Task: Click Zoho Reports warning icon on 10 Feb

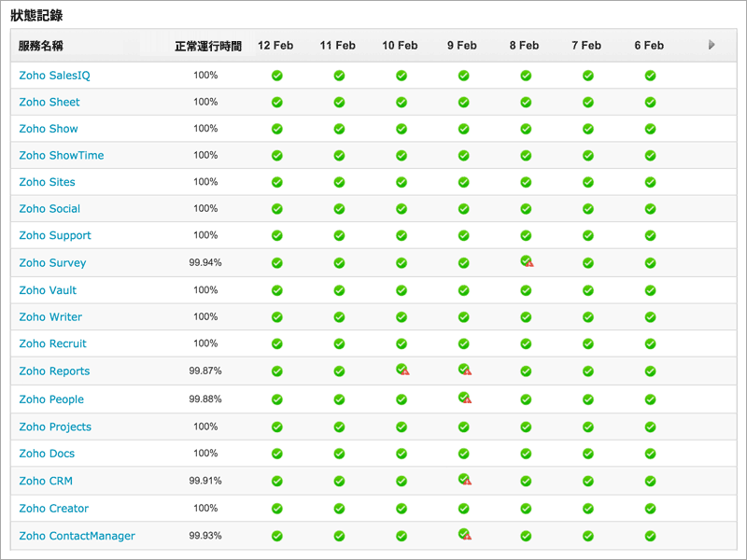Action: coord(402,370)
